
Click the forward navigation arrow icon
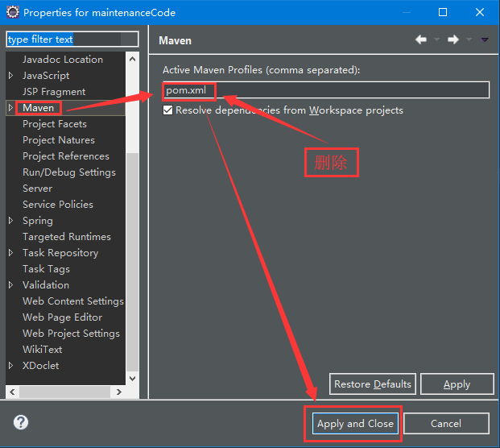(x=452, y=39)
